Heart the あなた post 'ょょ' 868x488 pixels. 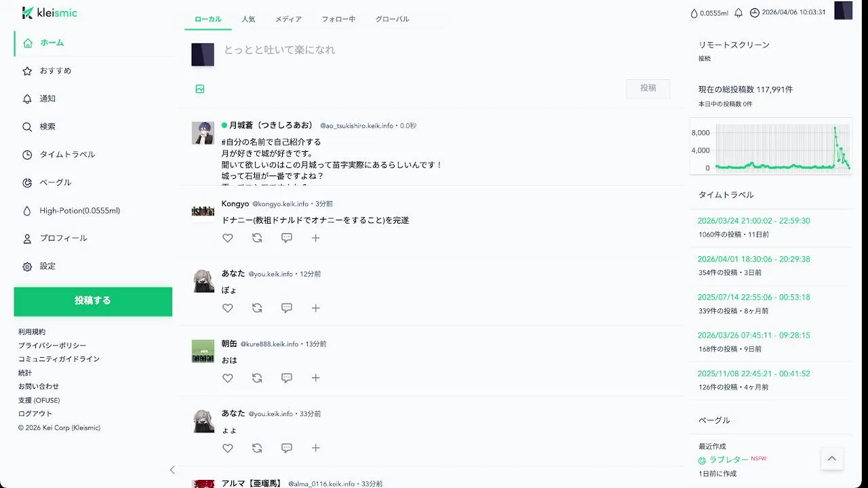pyautogui.click(x=228, y=448)
